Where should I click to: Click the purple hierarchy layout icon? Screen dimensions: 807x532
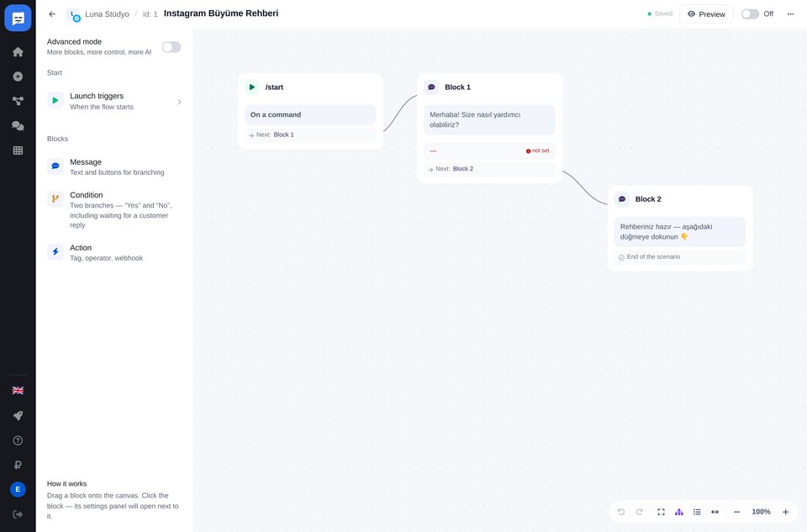(679, 512)
